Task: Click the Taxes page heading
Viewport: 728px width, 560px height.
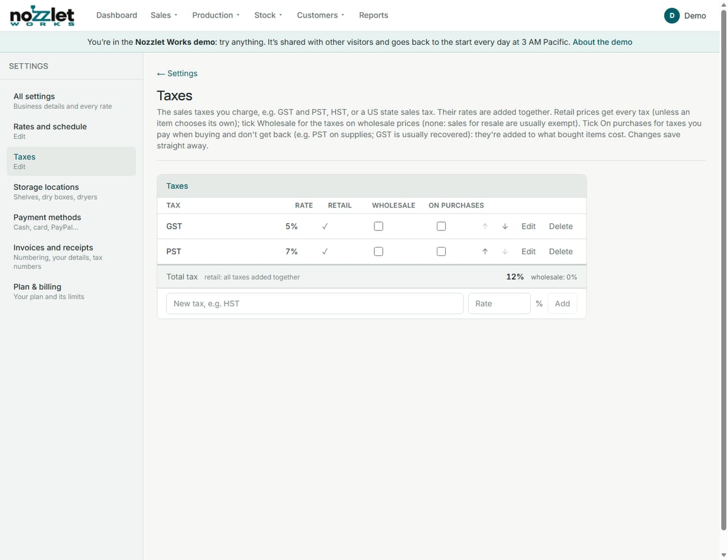Action: pos(175,96)
